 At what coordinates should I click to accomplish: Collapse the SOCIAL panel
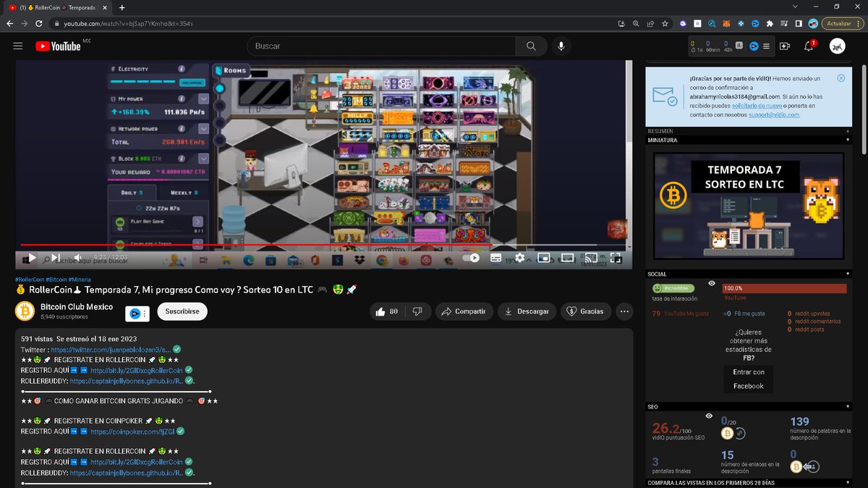point(847,274)
